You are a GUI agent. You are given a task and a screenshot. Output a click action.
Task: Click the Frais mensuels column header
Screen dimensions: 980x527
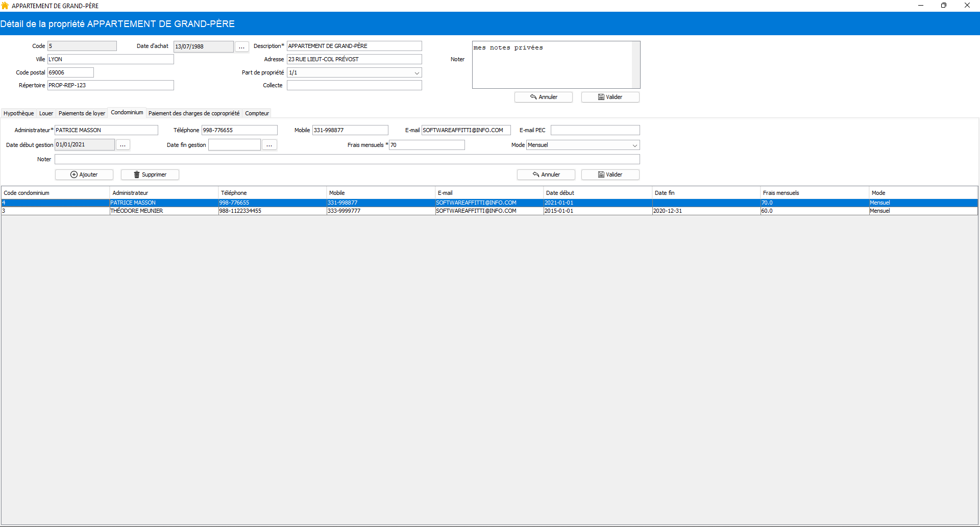(x=815, y=193)
